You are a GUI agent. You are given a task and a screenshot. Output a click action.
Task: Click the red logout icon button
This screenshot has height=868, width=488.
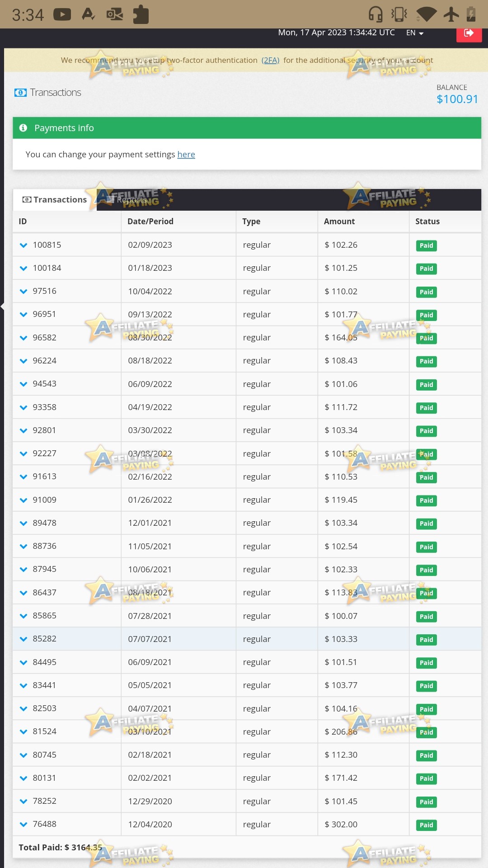(x=469, y=34)
